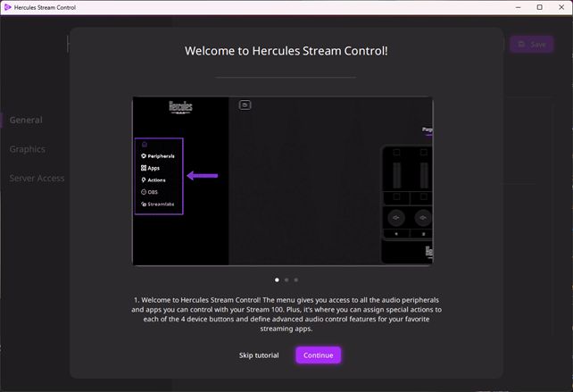Open the Server Access tab
This screenshot has width=573, height=392.
pos(37,178)
